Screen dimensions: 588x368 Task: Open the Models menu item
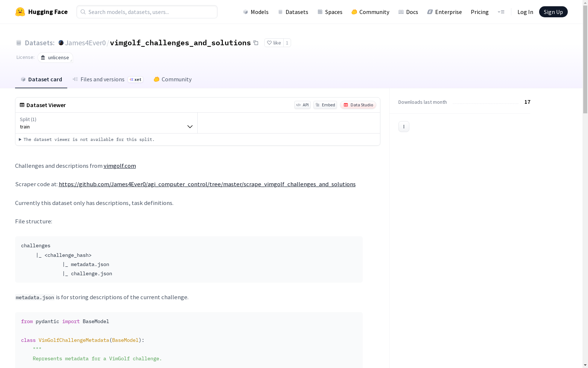(256, 12)
